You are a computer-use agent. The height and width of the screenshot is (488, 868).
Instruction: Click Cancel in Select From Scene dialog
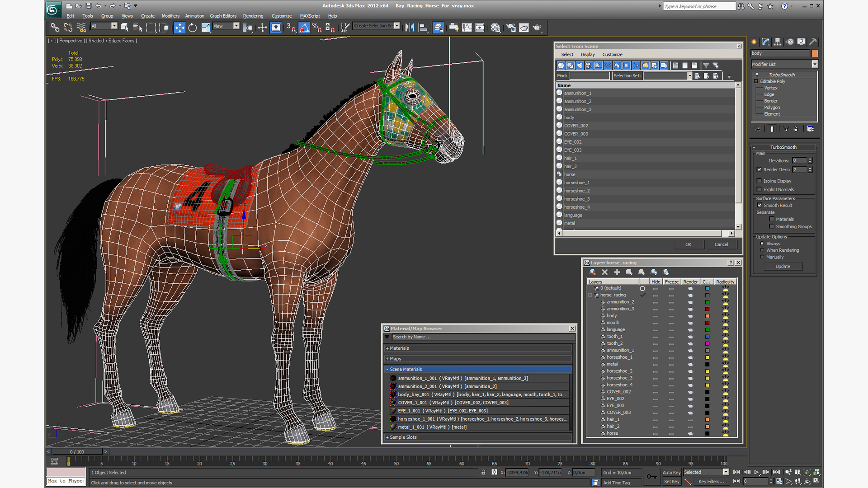[x=721, y=244]
